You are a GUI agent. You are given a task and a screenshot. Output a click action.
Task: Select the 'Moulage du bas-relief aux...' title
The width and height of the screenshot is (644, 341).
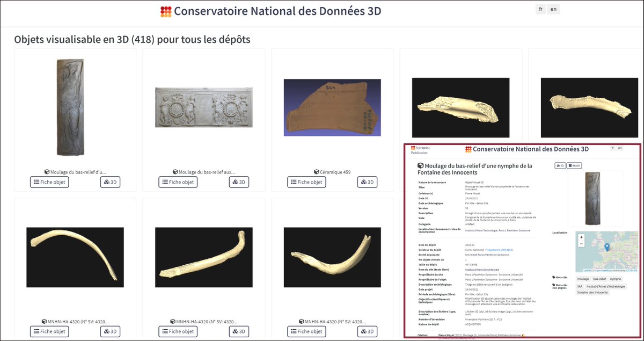[207, 172]
